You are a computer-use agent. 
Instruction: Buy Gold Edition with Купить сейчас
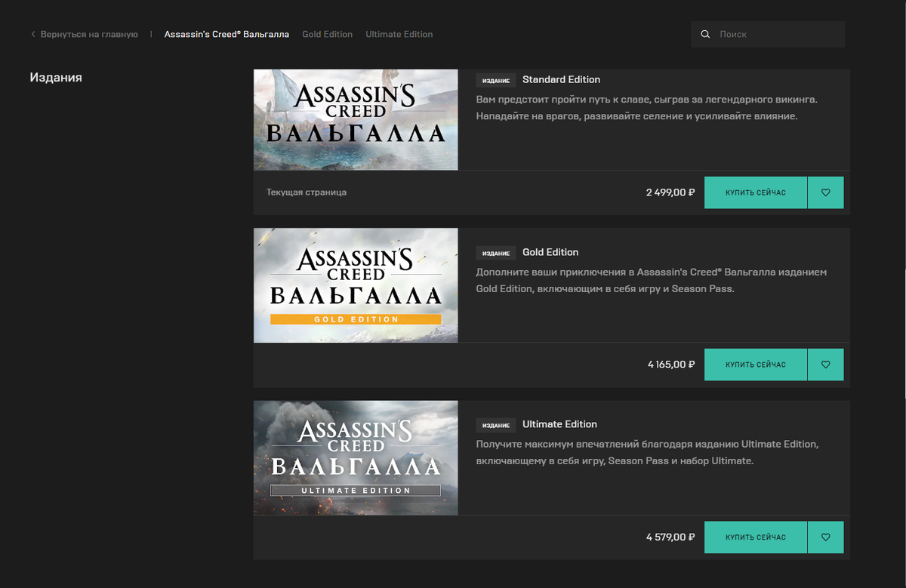pos(756,365)
